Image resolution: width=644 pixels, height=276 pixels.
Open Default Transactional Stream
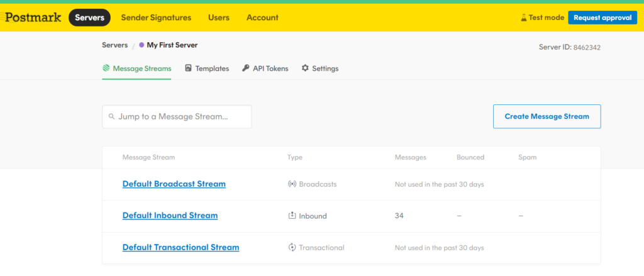pos(180,247)
